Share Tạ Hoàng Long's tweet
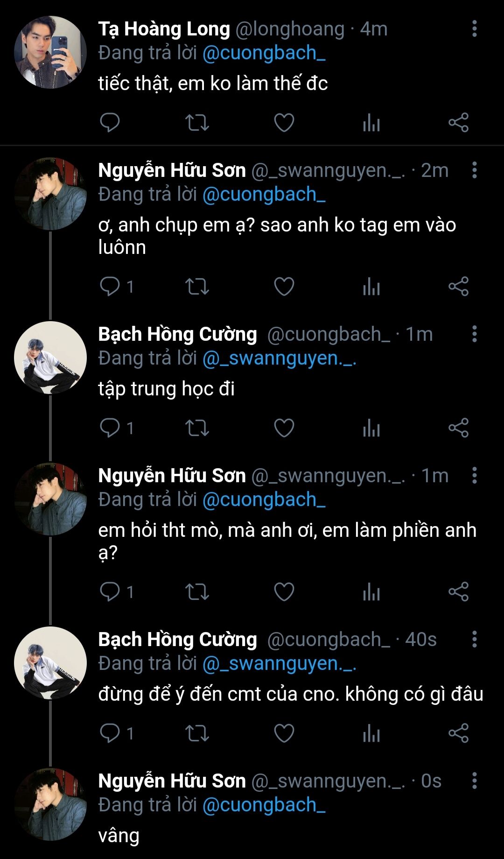The height and width of the screenshot is (859, 504). (458, 123)
